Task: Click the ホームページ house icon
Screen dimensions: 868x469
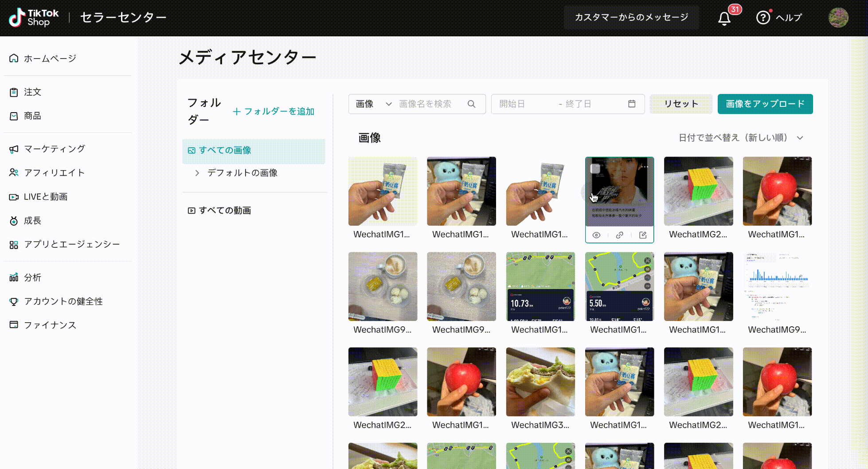Action: coord(14,58)
